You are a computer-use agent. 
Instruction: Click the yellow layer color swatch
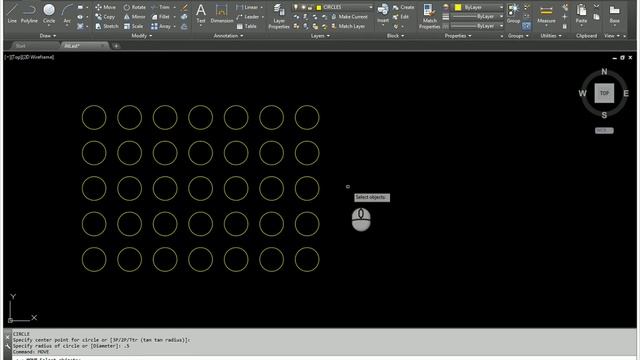click(x=319, y=7)
